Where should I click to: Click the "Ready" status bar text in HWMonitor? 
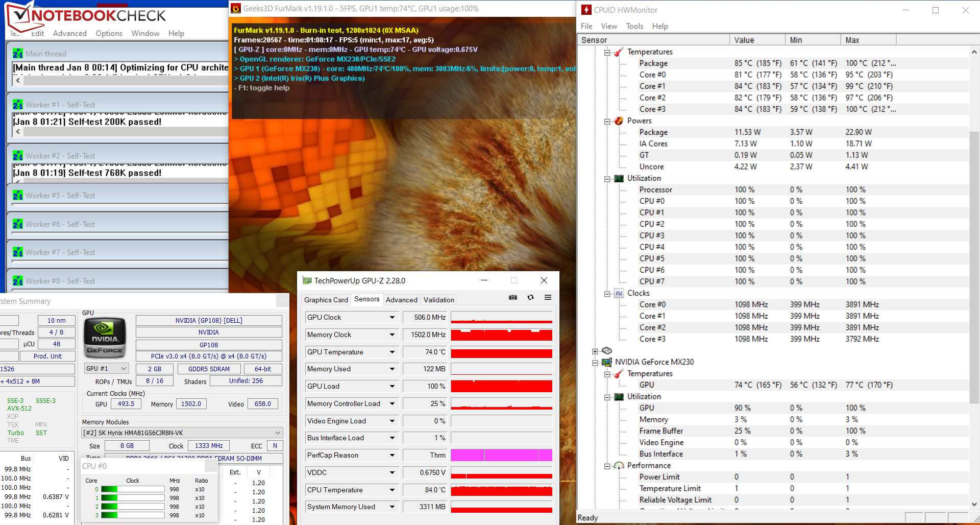(587, 518)
